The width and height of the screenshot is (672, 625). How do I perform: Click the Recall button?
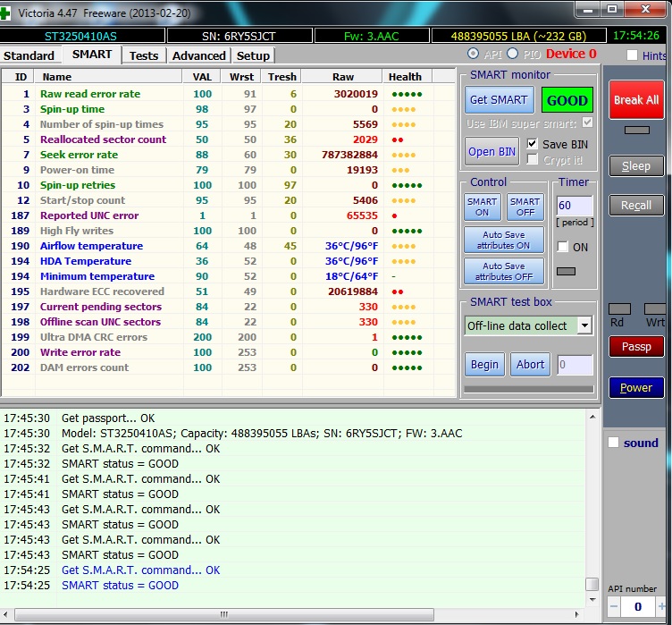pos(636,206)
